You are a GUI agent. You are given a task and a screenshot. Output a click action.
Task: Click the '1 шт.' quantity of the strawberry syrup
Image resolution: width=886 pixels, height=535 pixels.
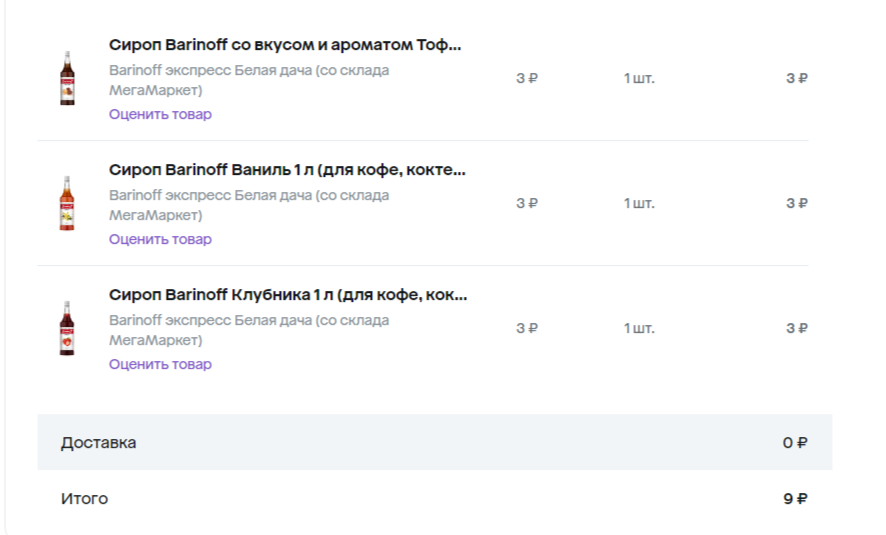pyautogui.click(x=639, y=328)
